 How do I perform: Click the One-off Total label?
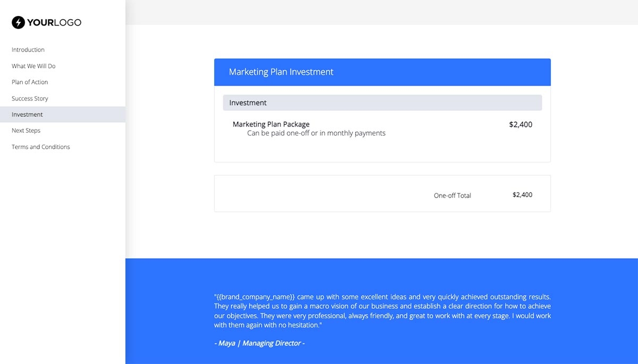[451, 195]
